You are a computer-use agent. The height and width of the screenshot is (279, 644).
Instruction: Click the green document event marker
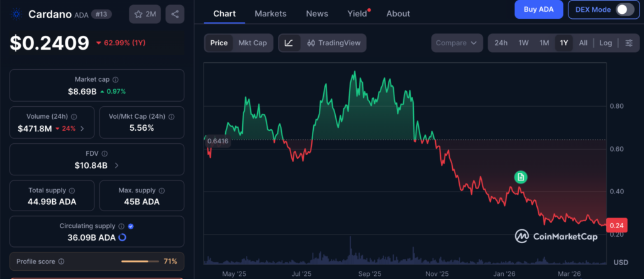coord(520,177)
